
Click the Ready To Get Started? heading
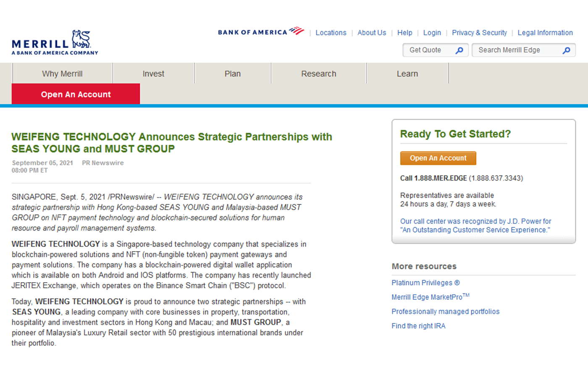pyautogui.click(x=455, y=134)
